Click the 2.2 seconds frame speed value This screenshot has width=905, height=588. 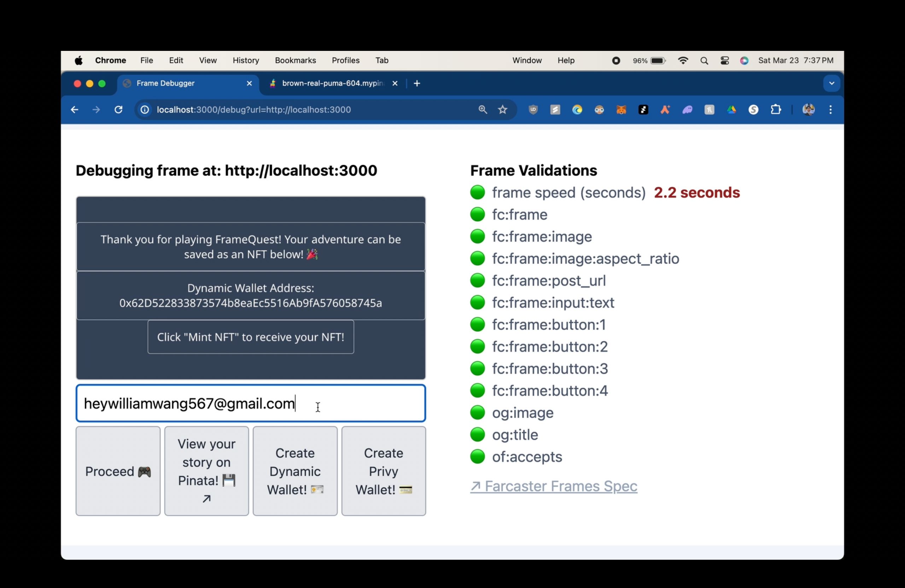697,192
